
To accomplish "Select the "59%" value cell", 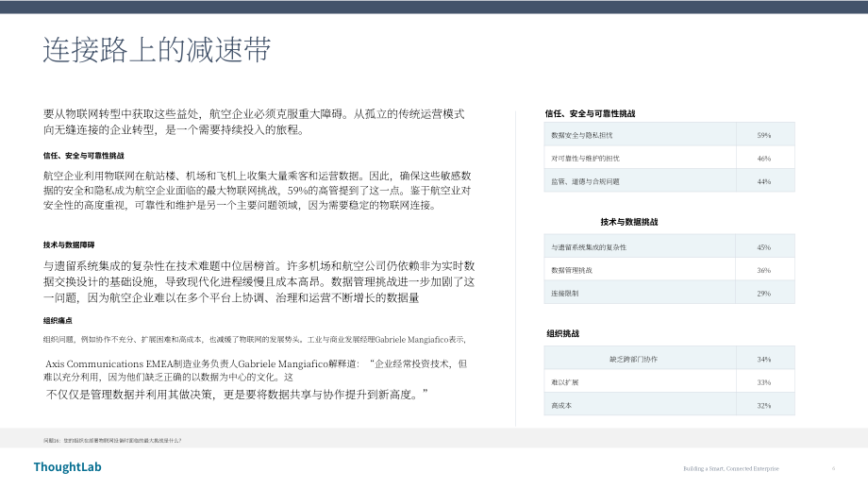I will 765,135.
